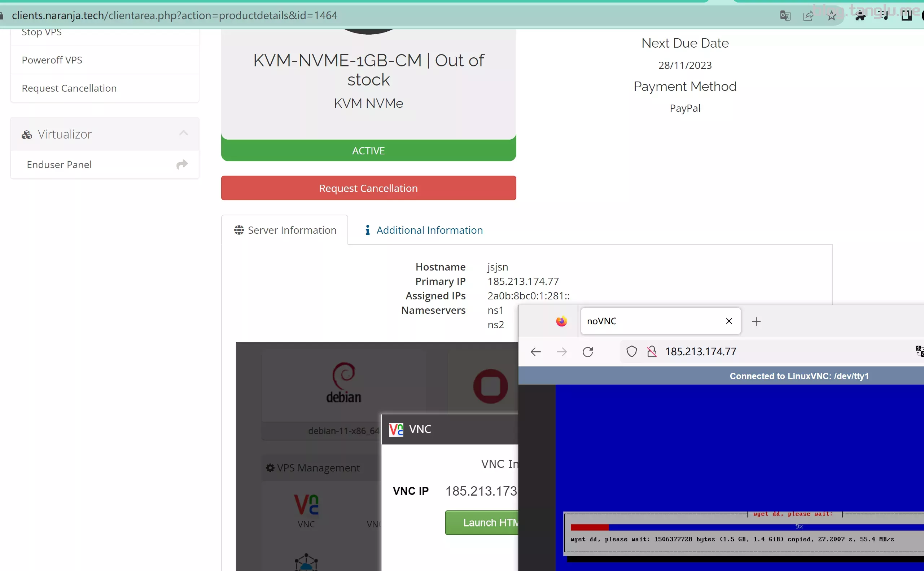Viewport: 924px width, 571px height.
Task: Expand the Enduser Panel arrow
Action: point(183,164)
